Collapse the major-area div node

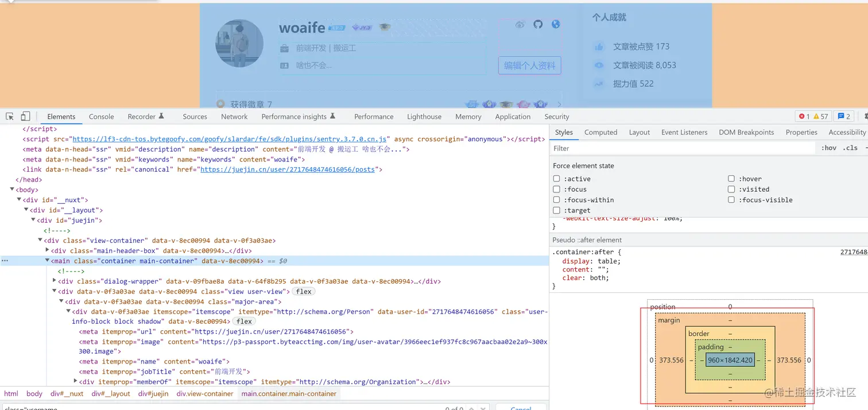click(x=61, y=301)
